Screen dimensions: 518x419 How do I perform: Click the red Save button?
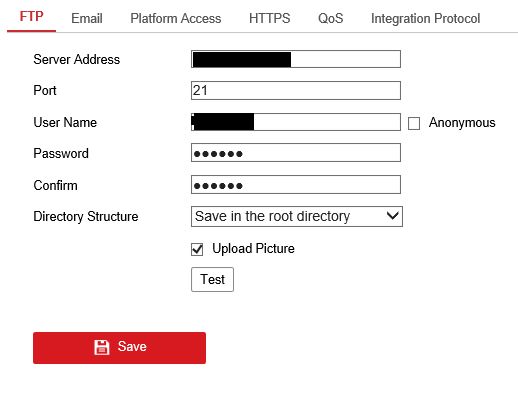click(119, 348)
